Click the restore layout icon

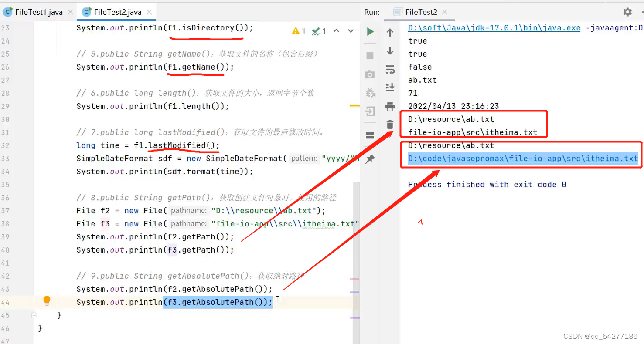coord(370,135)
